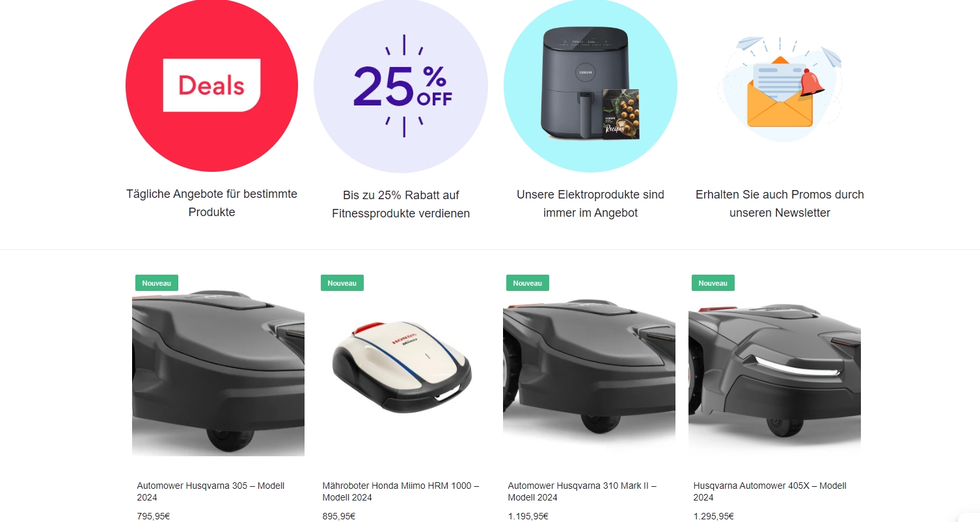Open Mähroboter Honda Miimo HRM 1000 link
This screenshot has width=980, height=522.
[x=401, y=491]
